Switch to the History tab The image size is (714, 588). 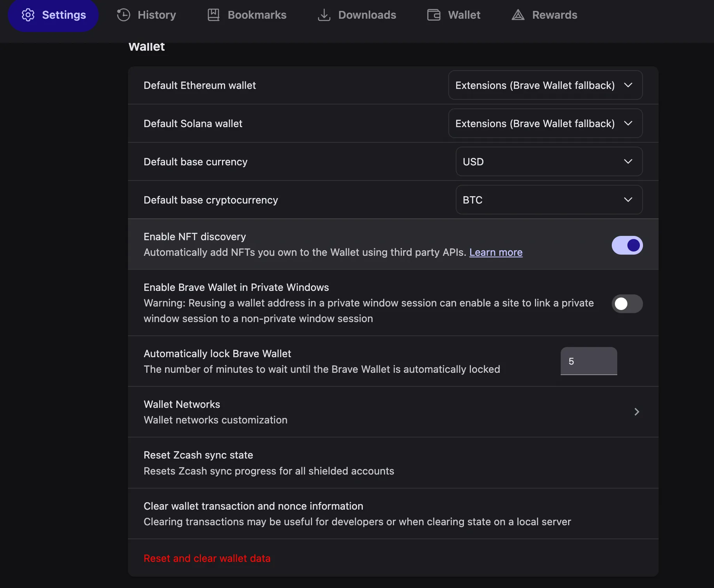(x=147, y=15)
